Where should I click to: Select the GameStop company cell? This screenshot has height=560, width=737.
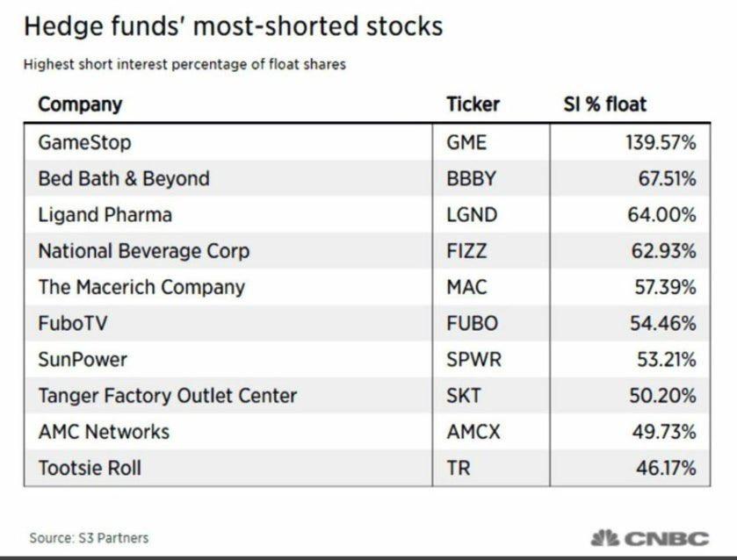[x=84, y=143]
